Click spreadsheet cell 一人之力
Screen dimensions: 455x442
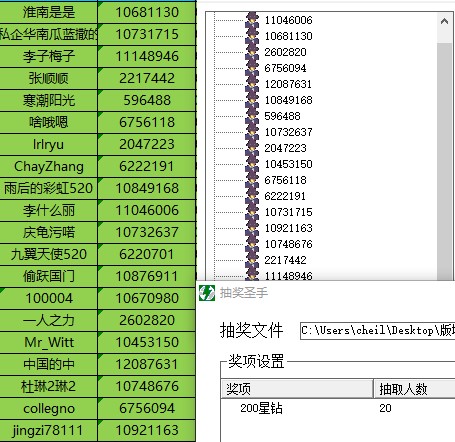49,320
